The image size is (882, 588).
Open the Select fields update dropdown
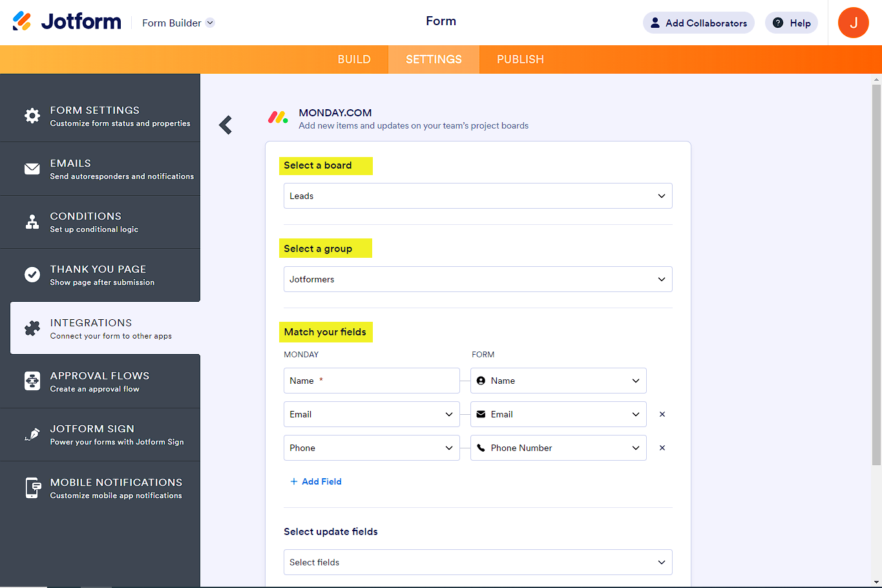pyautogui.click(x=478, y=562)
